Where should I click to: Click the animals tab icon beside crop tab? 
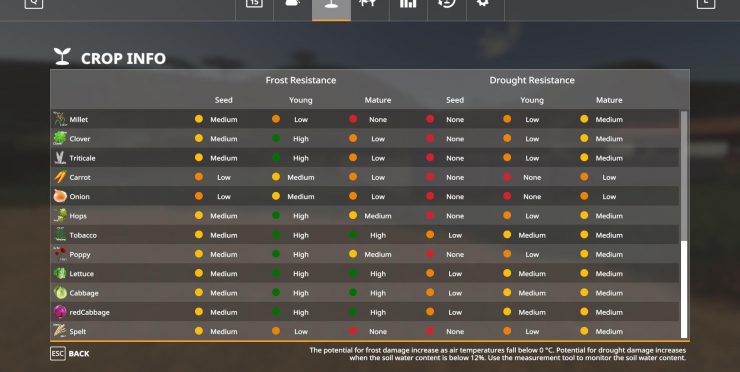pyautogui.click(x=370, y=3)
